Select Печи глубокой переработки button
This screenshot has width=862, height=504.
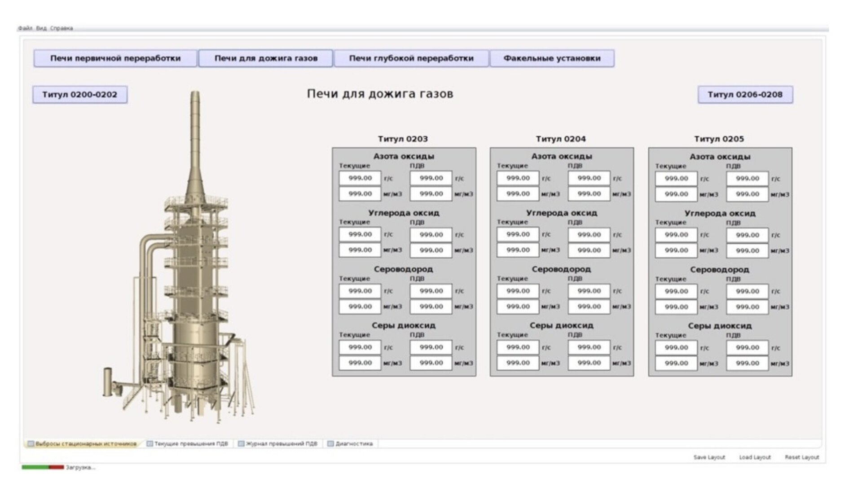tap(411, 58)
